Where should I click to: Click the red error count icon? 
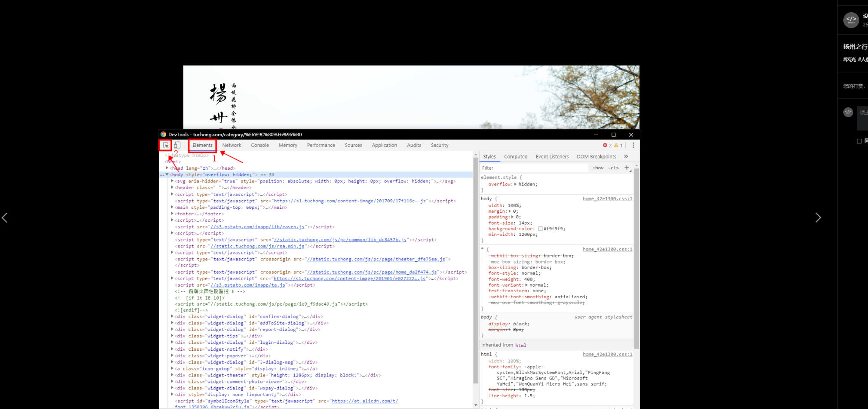click(x=605, y=145)
